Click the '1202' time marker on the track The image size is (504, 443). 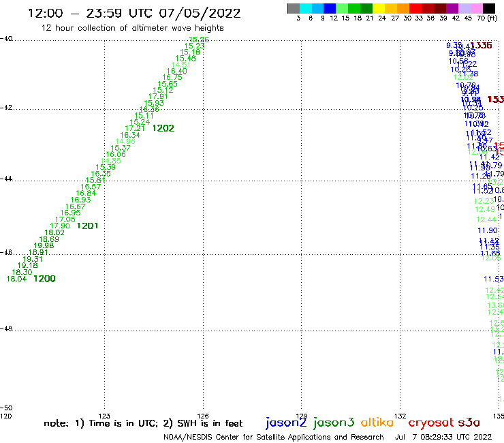coord(163,128)
